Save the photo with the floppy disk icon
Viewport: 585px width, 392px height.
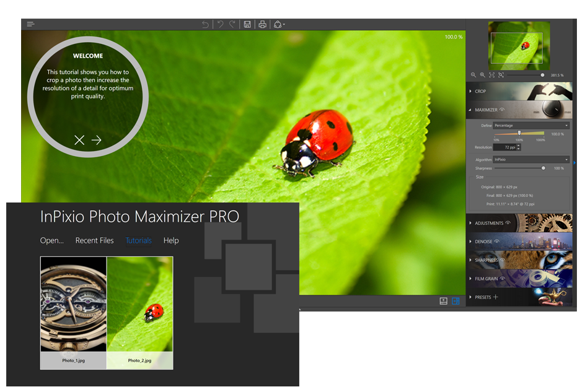(x=247, y=24)
